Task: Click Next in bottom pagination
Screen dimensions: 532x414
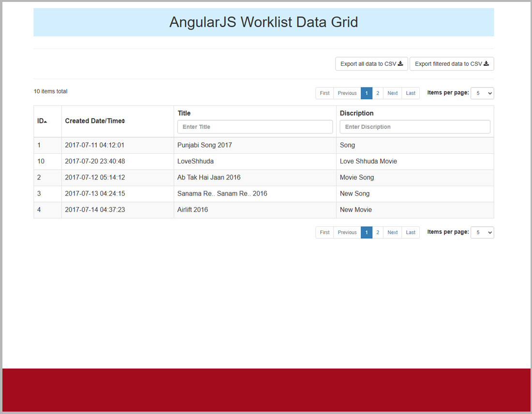Action: coord(392,233)
